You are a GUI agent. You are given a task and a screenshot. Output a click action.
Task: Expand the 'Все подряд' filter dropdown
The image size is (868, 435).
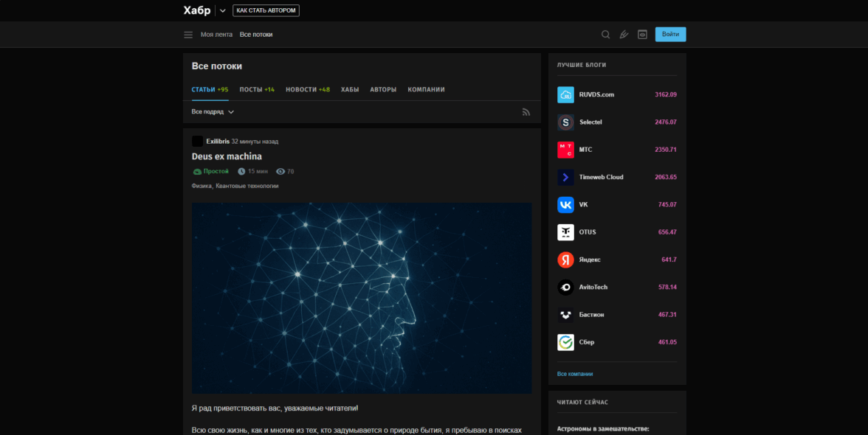[x=213, y=112]
